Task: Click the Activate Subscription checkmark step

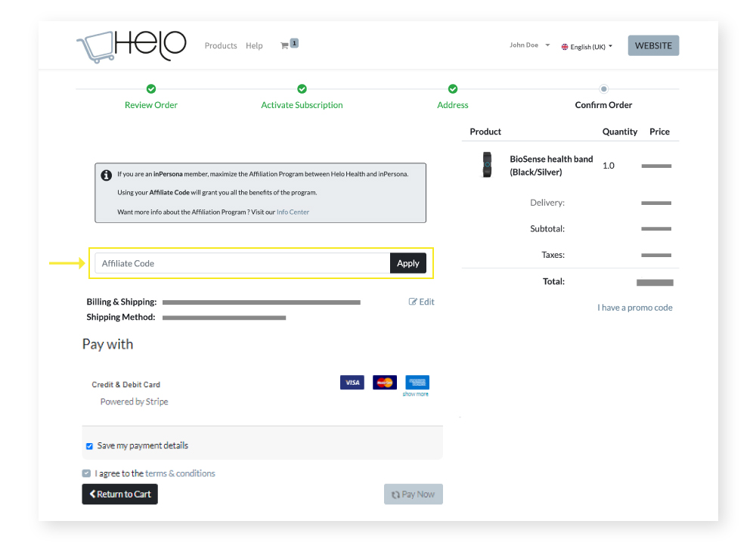Action: [x=302, y=89]
